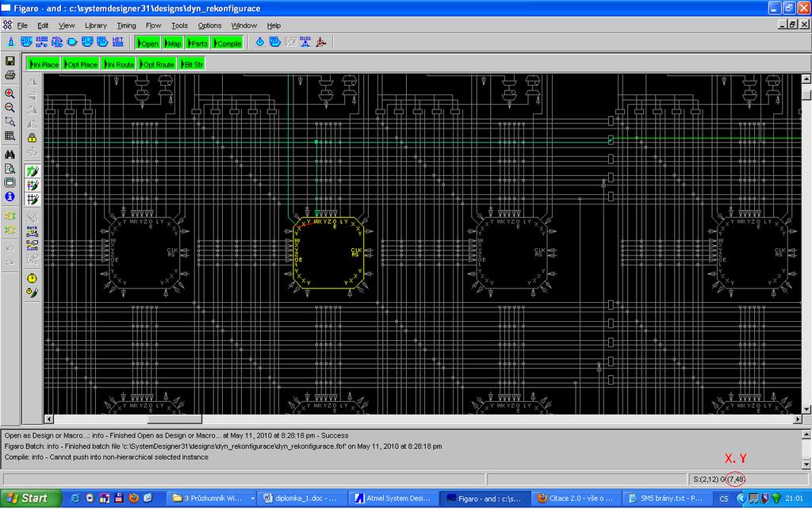The image size is (812, 509).
Task: Click the canvas vertical scroll down arrow
Action: point(806,409)
